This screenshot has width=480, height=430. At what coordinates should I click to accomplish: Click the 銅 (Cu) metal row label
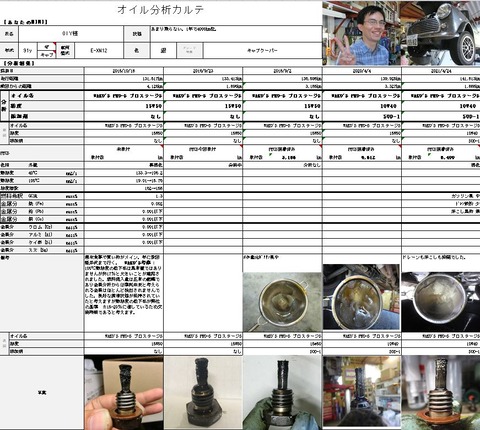(x=42, y=219)
